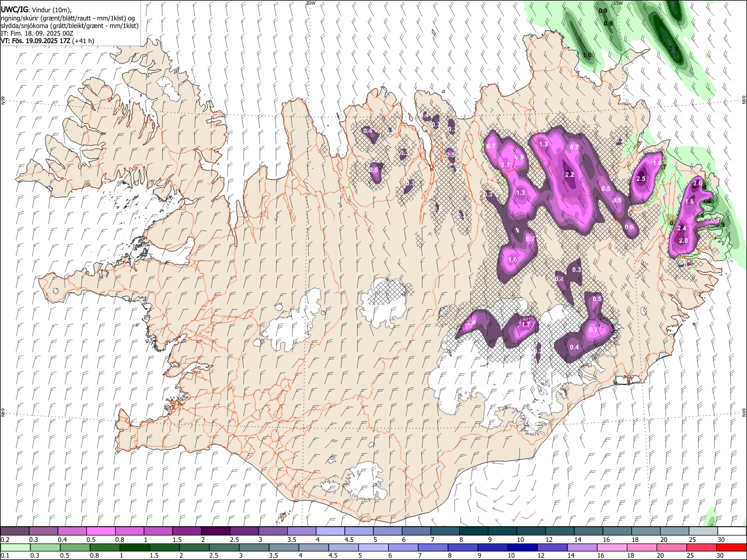Screen dimensions: 747x560
Task: Select the pale green 0.1 swatch in bottom legend
Action: point(15,548)
